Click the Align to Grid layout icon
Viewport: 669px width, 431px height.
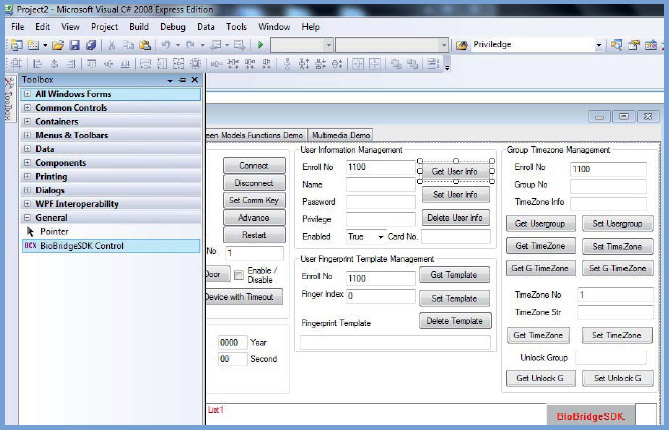[16, 64]
